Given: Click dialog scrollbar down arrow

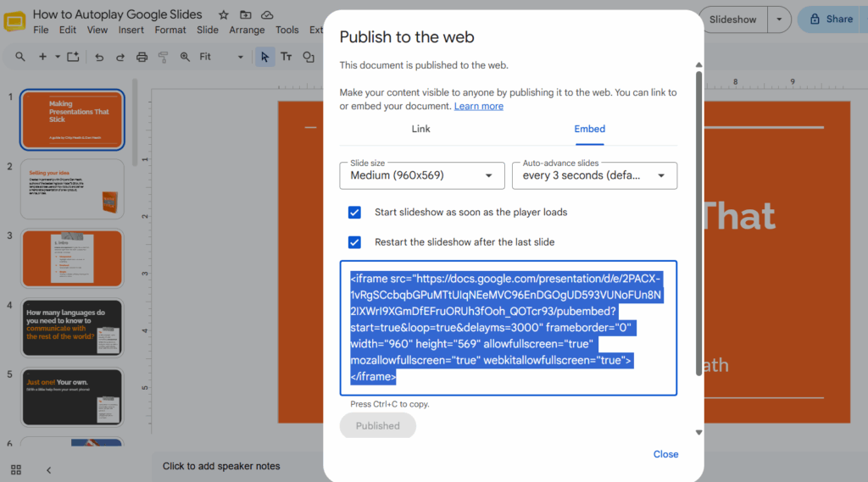Looking at the screenshot, I should tap(698, 433).
